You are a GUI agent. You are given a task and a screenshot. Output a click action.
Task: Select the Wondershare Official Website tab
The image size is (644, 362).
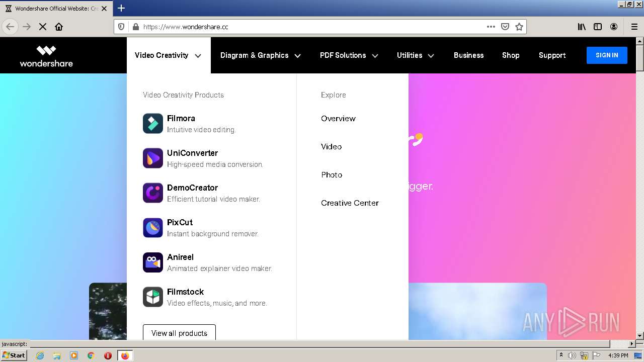coord(56,9)
